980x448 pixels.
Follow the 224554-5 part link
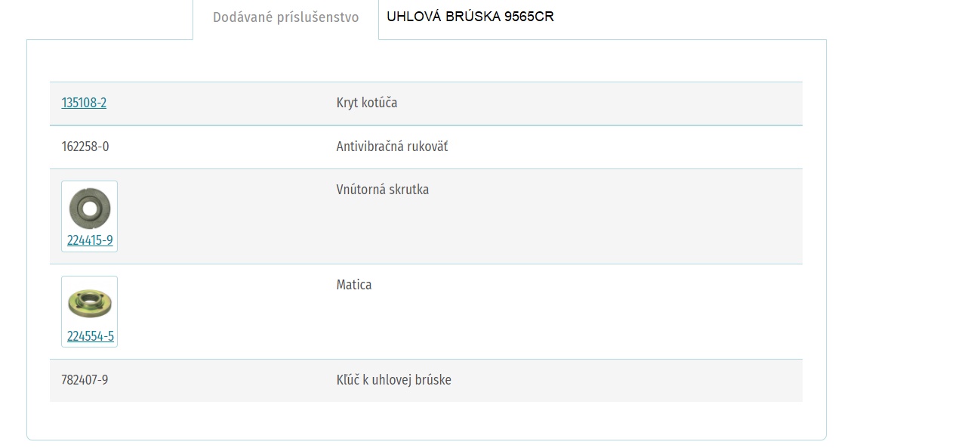[x=91, y=336]
